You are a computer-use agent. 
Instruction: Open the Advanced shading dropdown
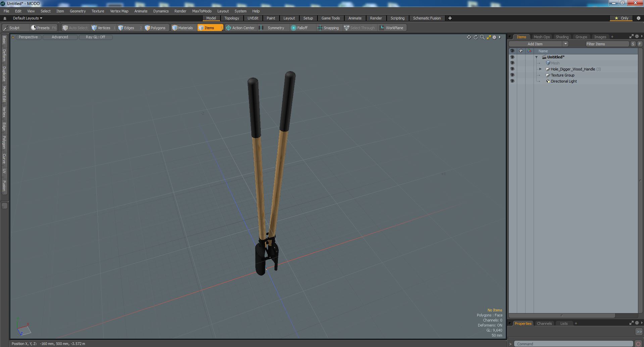[x=60, y=37]
